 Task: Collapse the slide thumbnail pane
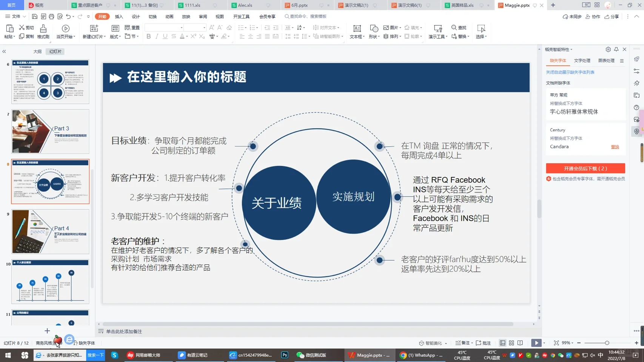pyautogui.click(x=4, y=51)
